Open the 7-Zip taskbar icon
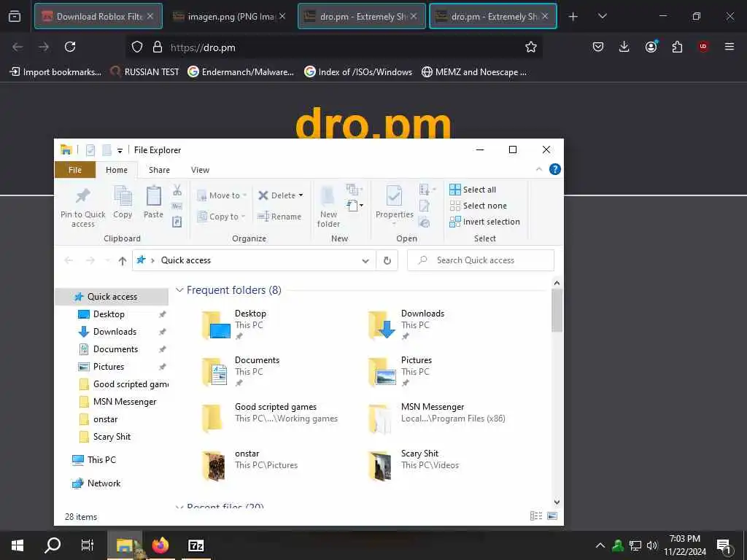Viewport: 747px width, 560px height. coord(196,545)
